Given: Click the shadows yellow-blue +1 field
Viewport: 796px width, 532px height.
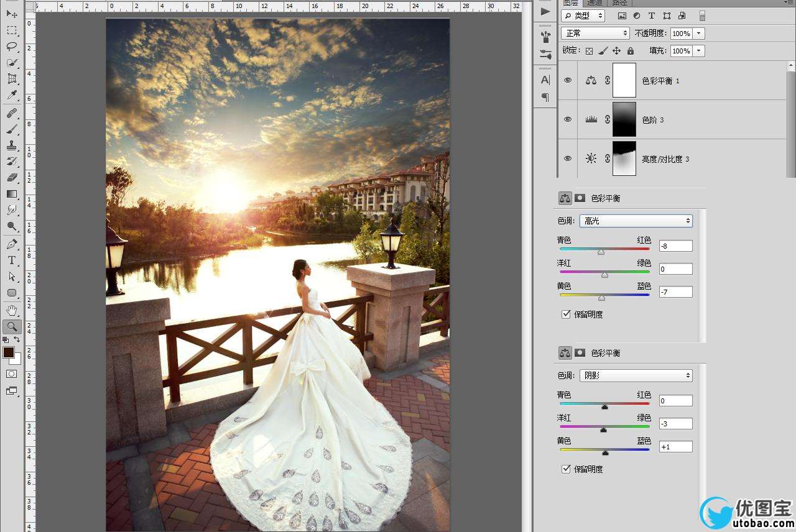Looking at the screenshot, I should (675, 447).
